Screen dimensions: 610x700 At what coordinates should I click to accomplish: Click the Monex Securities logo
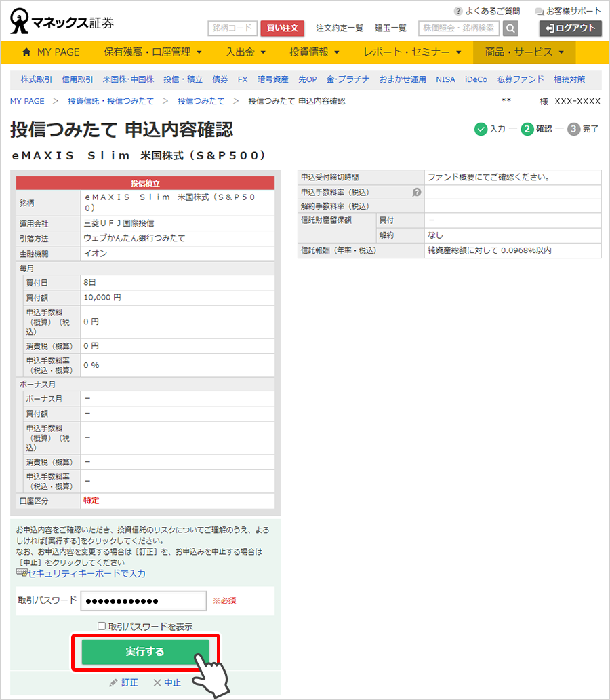(x=62, y=22)
